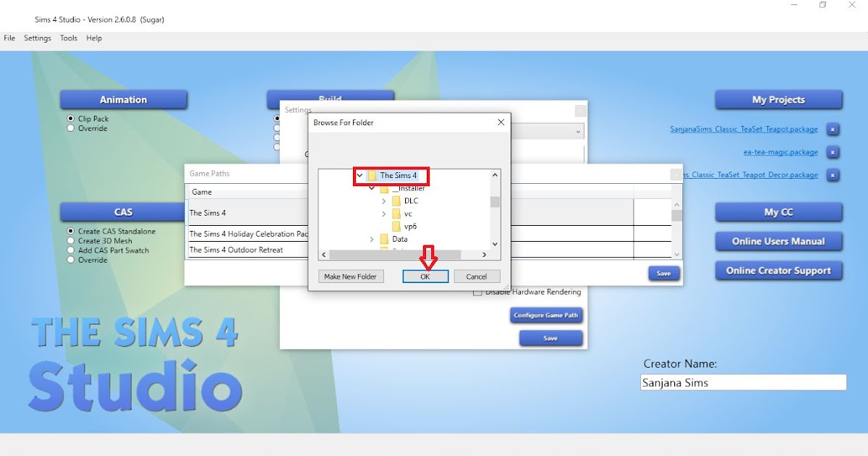The width and height of the screenshot is (868, 456).
Task: Close the Settings window
Action: click(580, 111)
